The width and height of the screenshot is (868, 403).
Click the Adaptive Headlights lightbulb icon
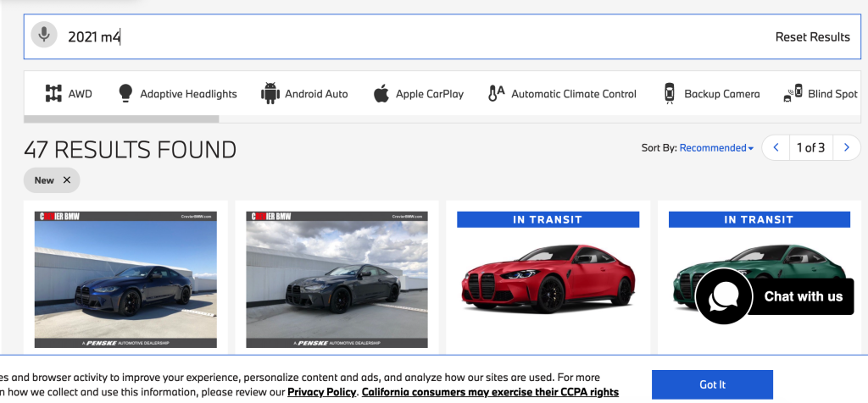[125, 93]
